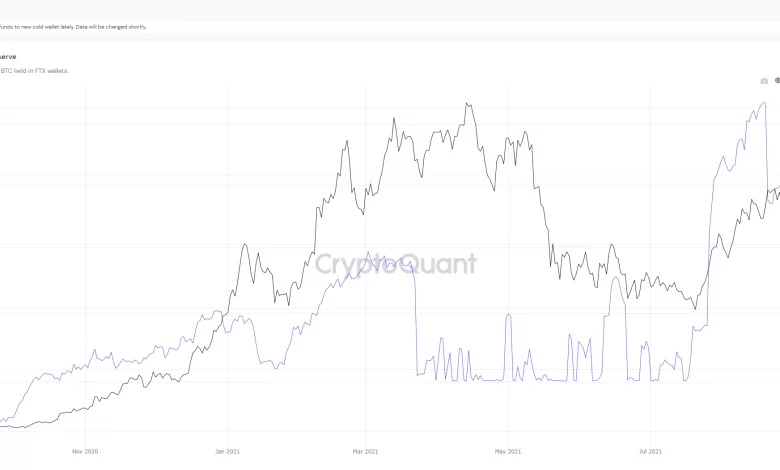Select the Nov 2020 axis label
The width and height of the screenshot is (780, 470).
(86, 451)
